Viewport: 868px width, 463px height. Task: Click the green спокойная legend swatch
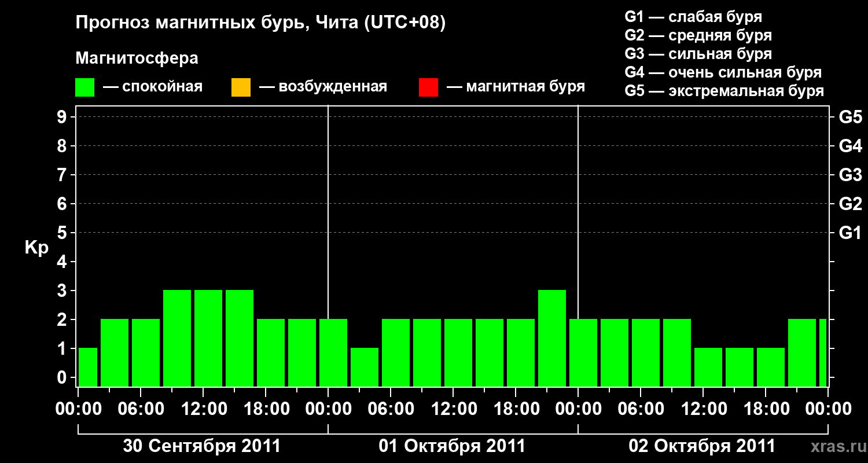pos(85,87)
